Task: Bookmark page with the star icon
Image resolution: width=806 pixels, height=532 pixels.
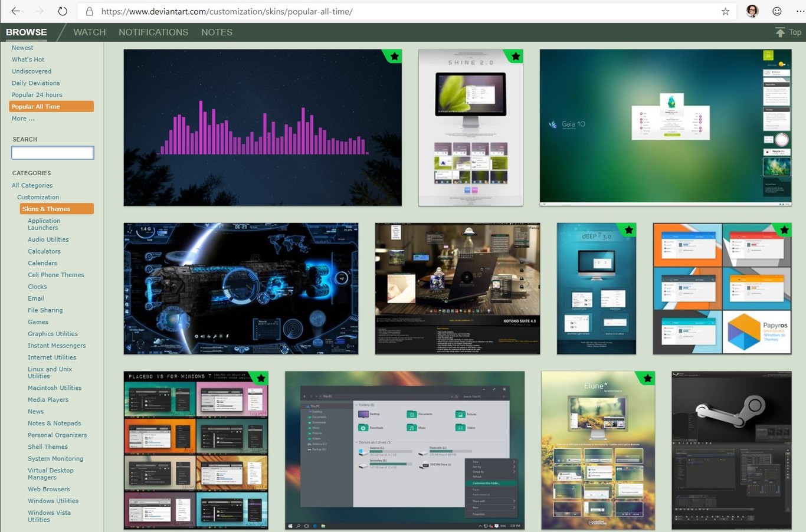Action: tap(725, 11)
